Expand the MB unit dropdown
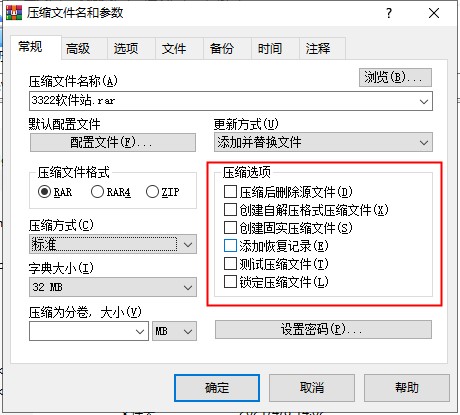Image resolution: width=460 pixels, height=415 pixels. tap(174, 331)
